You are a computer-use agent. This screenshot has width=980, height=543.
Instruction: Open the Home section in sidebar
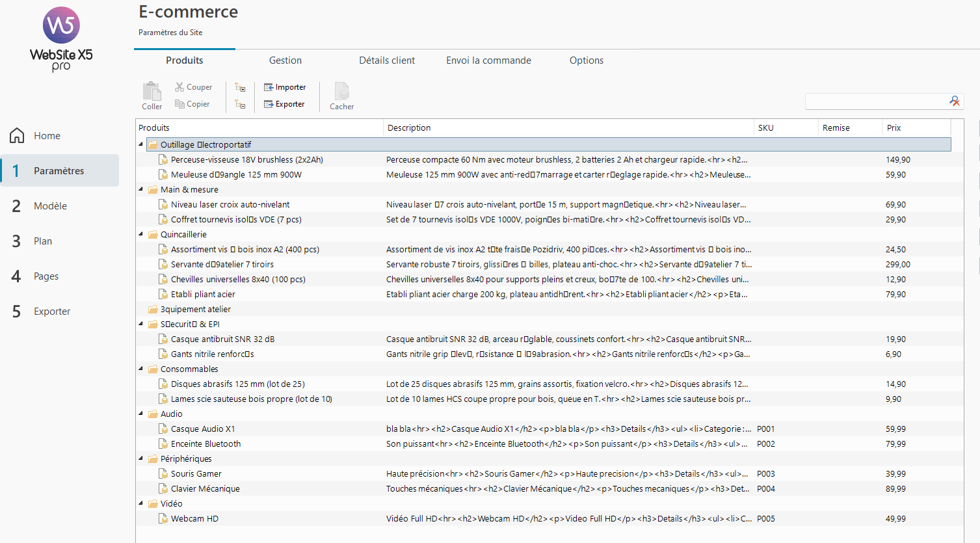coord(47,136)
